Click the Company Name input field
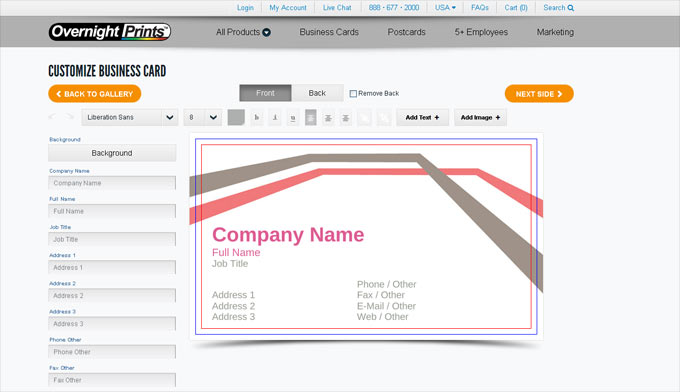Screen dimensions: 680x392 (x=112, y=183)
